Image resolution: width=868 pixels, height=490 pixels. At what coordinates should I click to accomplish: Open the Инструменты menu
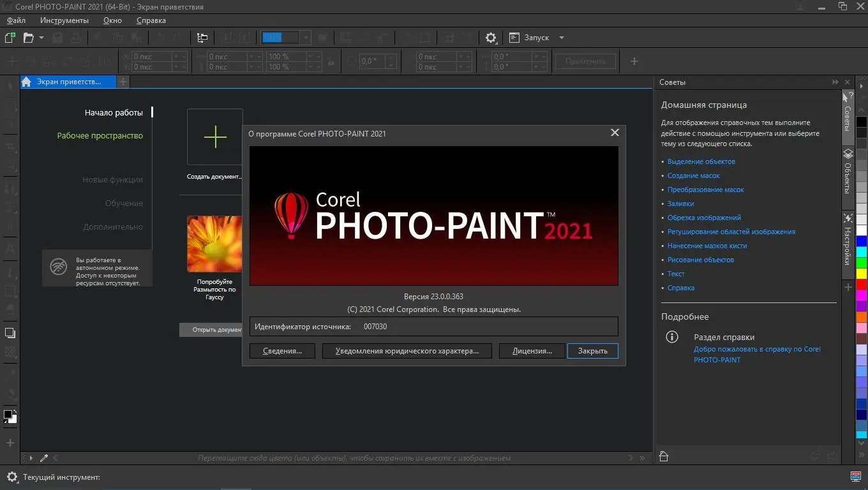point(63,20)
